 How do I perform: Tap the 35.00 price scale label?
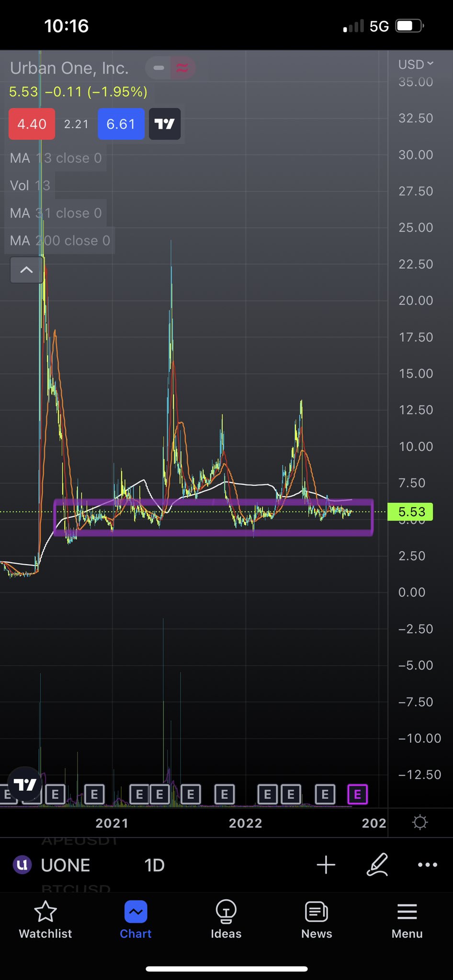point(416,82)
